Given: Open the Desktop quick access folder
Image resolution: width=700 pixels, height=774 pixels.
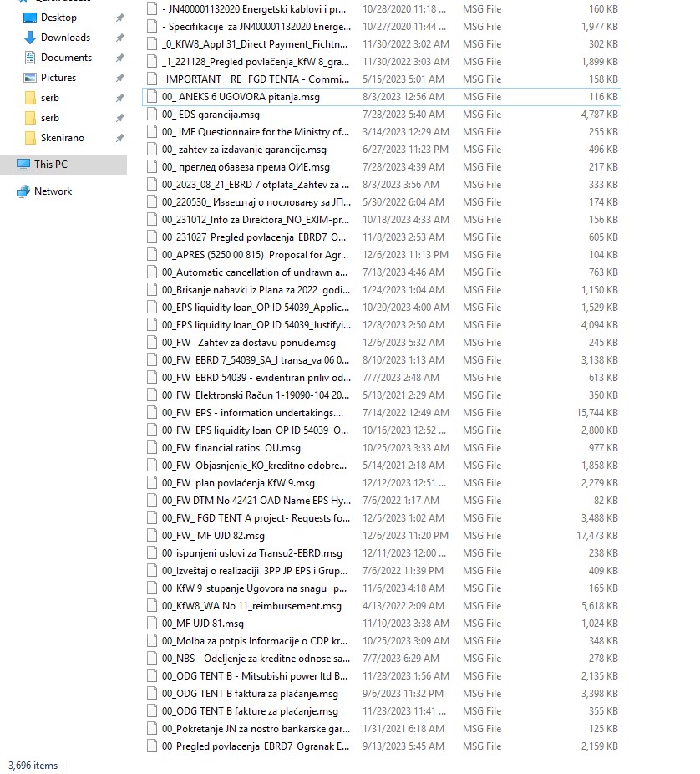Looking at the screenshot, I should click(58, 18).
